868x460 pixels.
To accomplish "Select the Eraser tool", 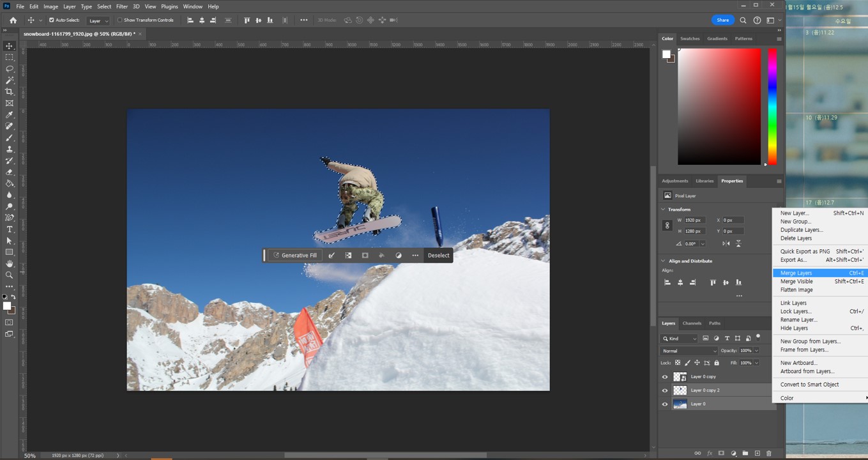I will pos(10,172).
